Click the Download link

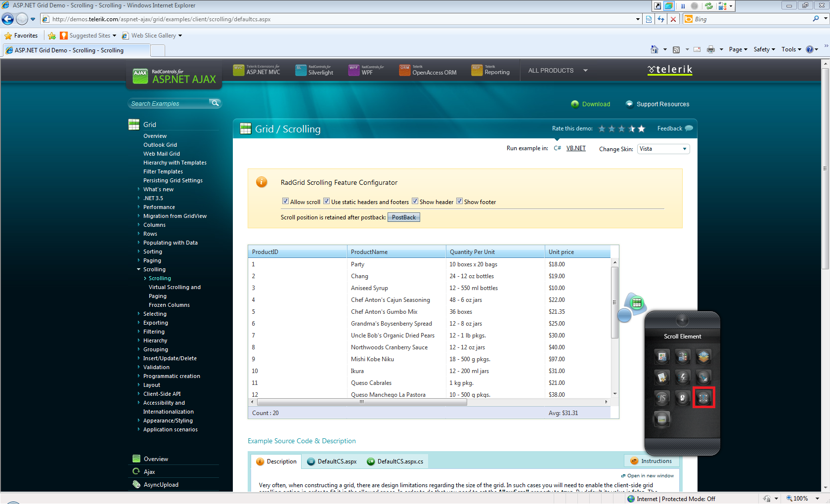(591, 104)
